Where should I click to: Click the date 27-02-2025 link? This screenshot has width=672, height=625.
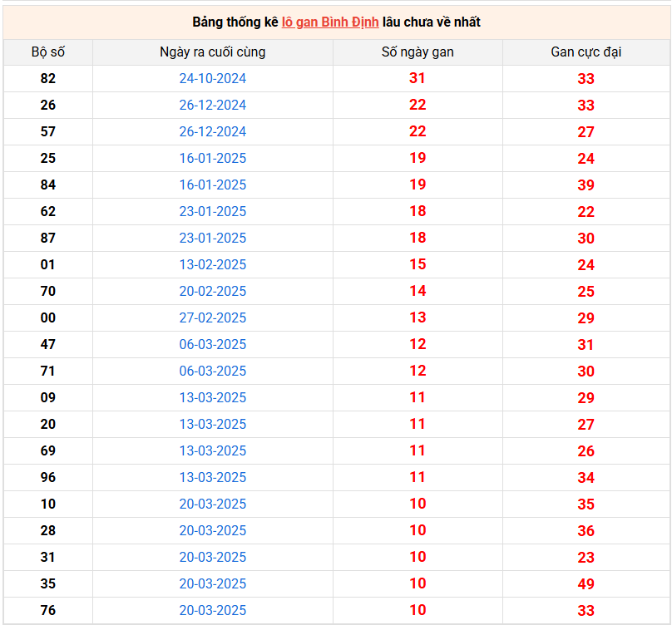(x=213, y=317)
